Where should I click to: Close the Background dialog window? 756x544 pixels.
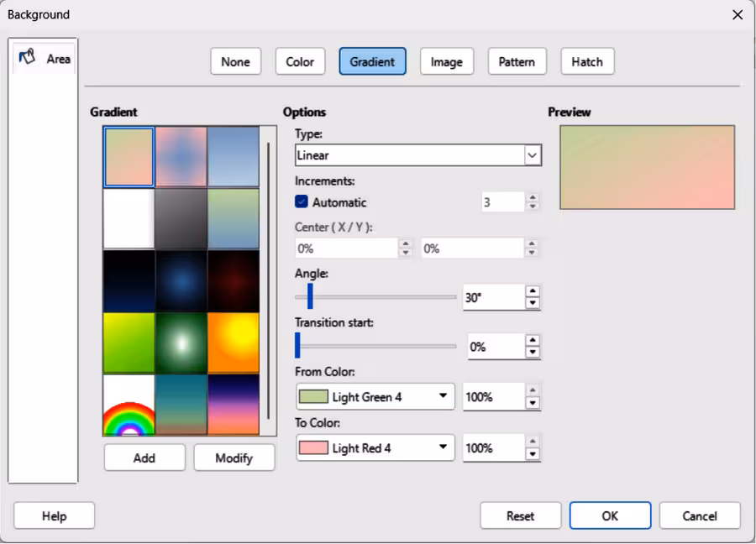tap(738, 15)
